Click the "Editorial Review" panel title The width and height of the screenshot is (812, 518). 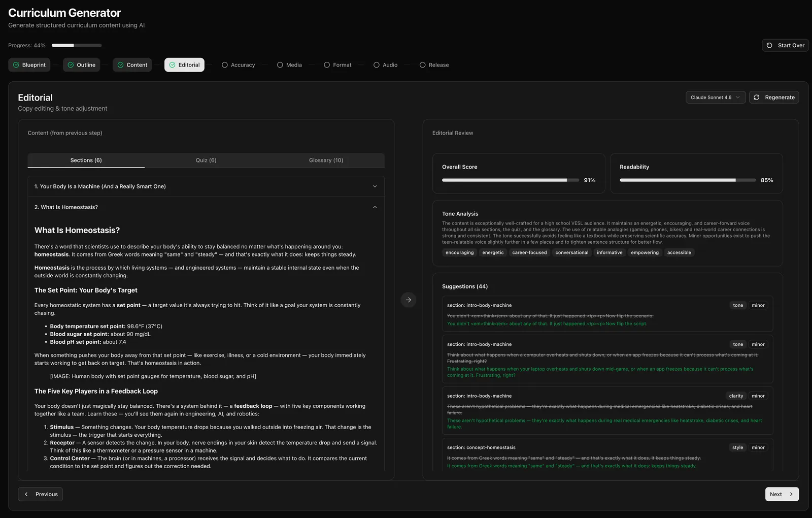click(x=453, y=133)
